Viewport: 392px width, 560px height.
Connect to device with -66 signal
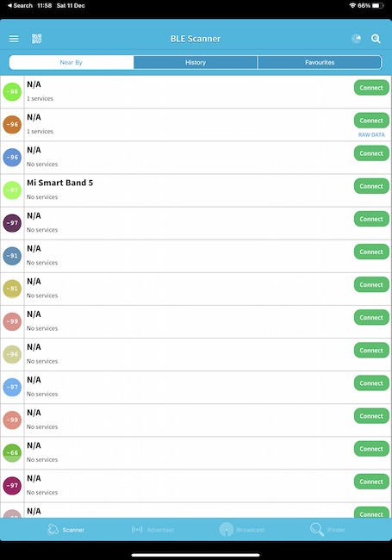point(371,449)
